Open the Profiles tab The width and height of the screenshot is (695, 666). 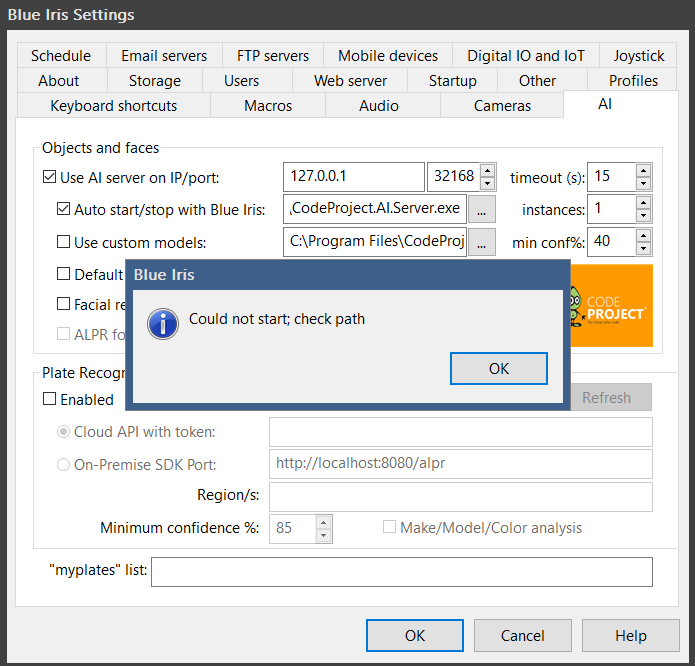click(x=633, y=81)
